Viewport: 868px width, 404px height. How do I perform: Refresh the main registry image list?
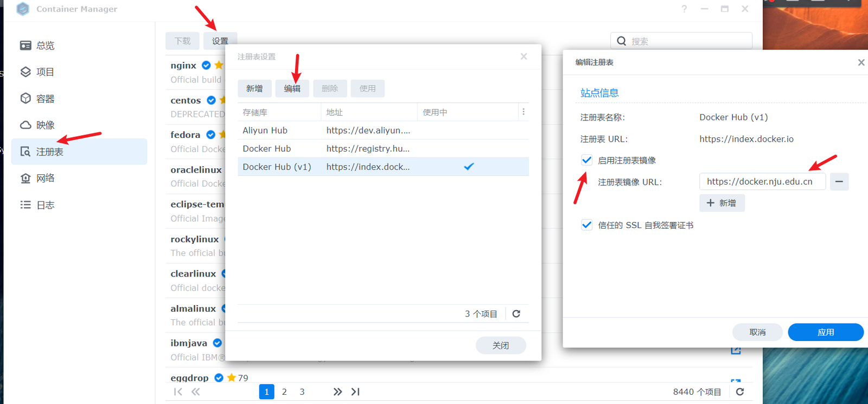click(x=740, y=392)
